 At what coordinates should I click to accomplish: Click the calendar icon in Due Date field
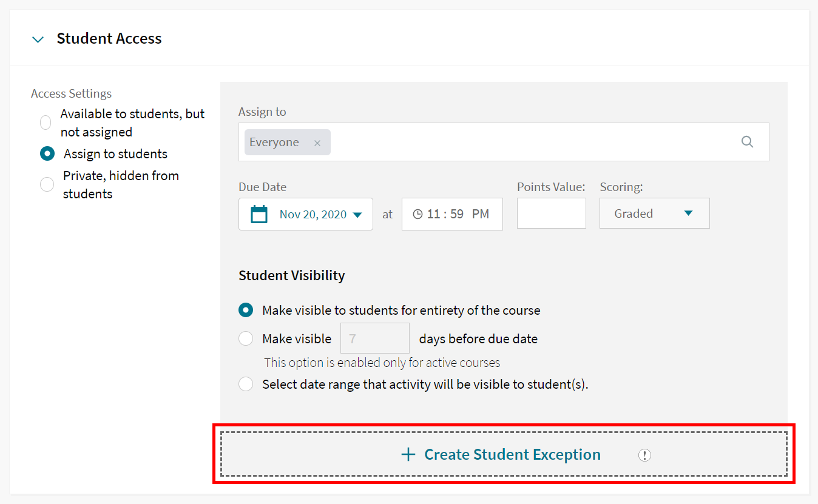click(258, 213)
